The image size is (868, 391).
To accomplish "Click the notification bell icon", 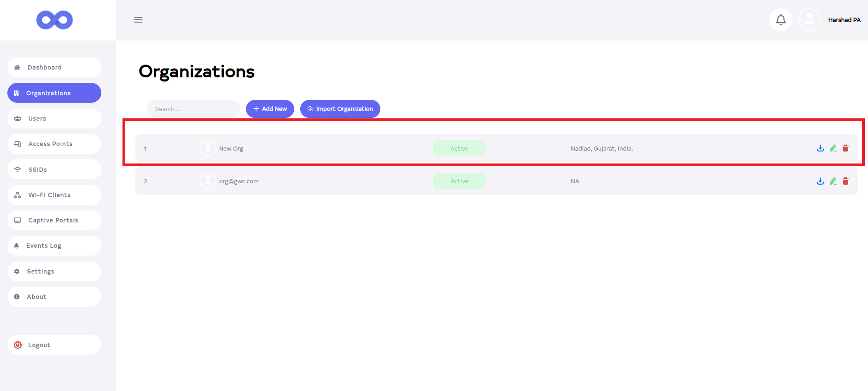I will click(x=781, y=20).
